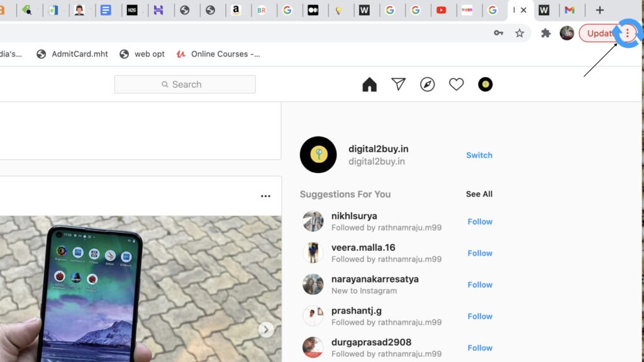Open nikhlsurya profile picture
The height and width of the screenshot is (362, 644).
[313, 221]
